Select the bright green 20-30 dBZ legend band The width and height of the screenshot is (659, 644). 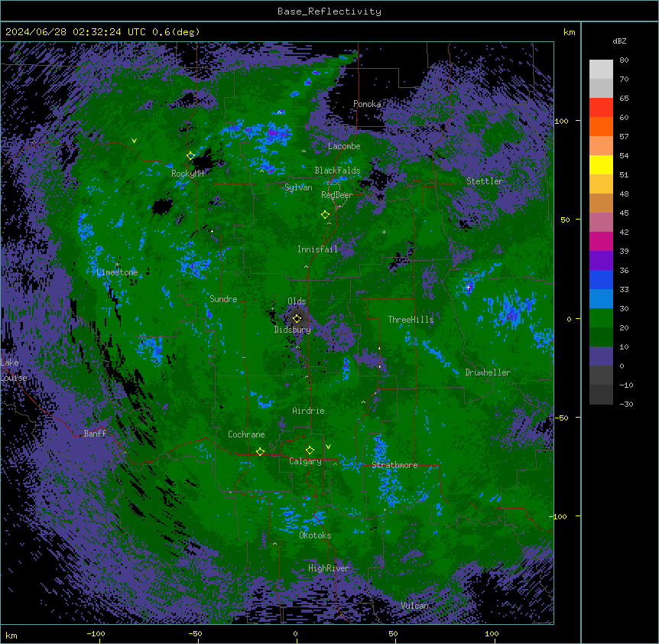(601, 318)
